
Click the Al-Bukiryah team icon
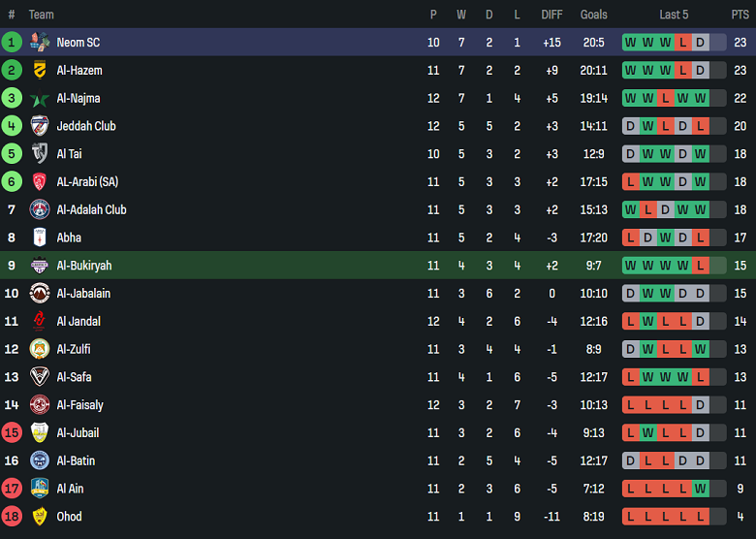[x=40, y=266]
